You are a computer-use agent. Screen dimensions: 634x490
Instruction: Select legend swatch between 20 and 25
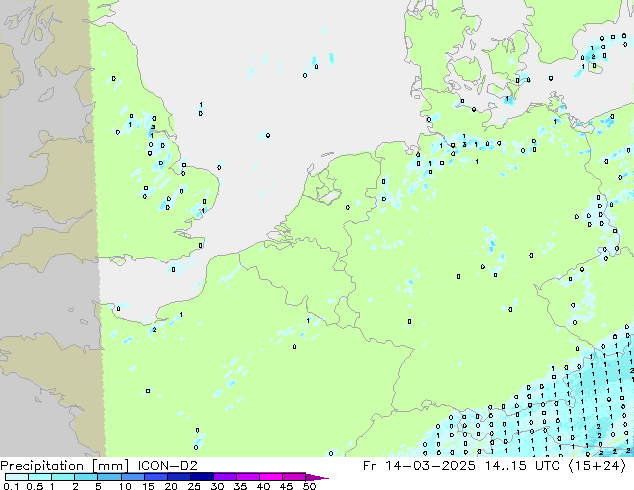tap(178, 477)
